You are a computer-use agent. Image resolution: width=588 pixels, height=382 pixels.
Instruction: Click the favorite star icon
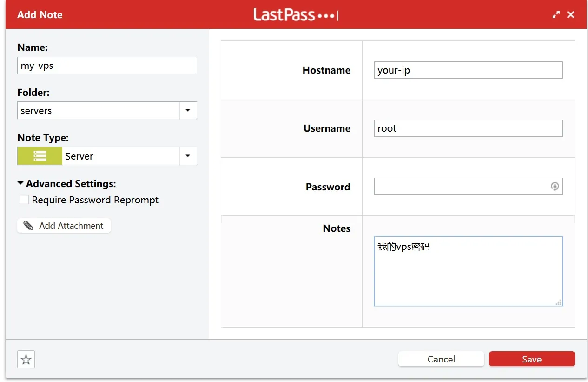[26, 359]
